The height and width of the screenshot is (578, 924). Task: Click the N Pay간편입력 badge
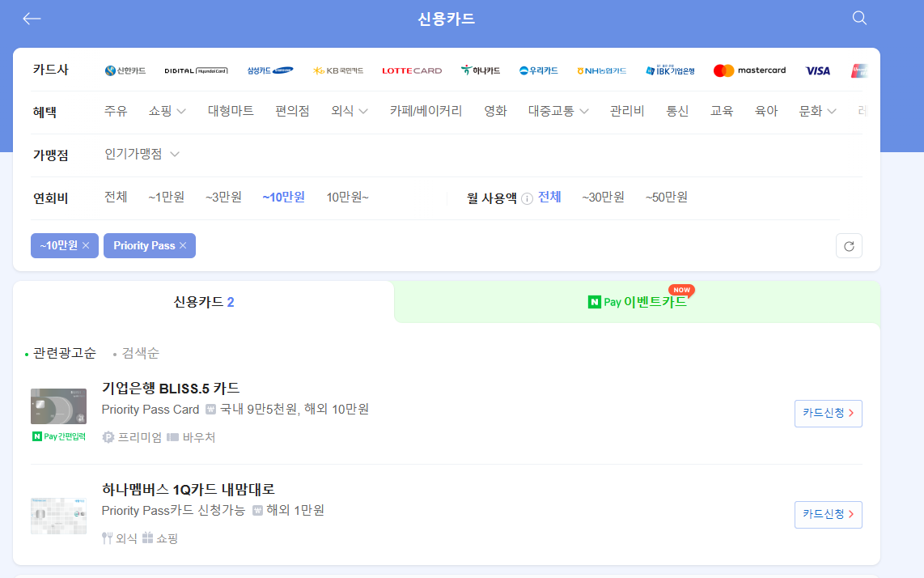point(59,436)
